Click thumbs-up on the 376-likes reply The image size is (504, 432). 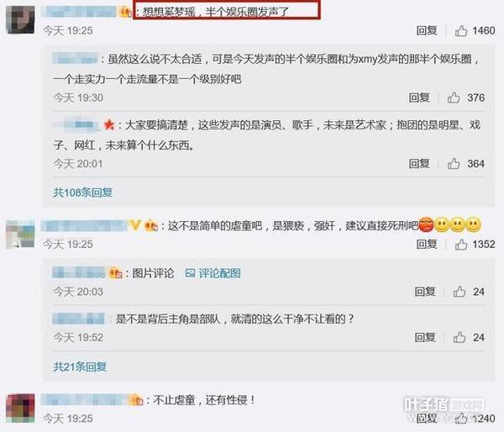coord(454,97)
